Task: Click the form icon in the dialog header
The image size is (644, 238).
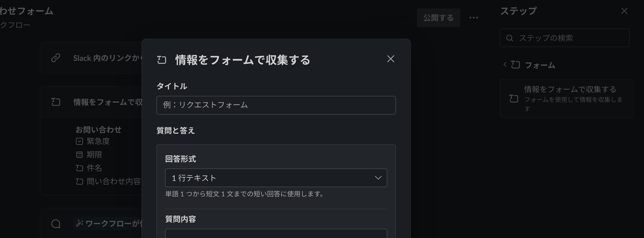Action: pyautogui.click(x=162, y=59)
